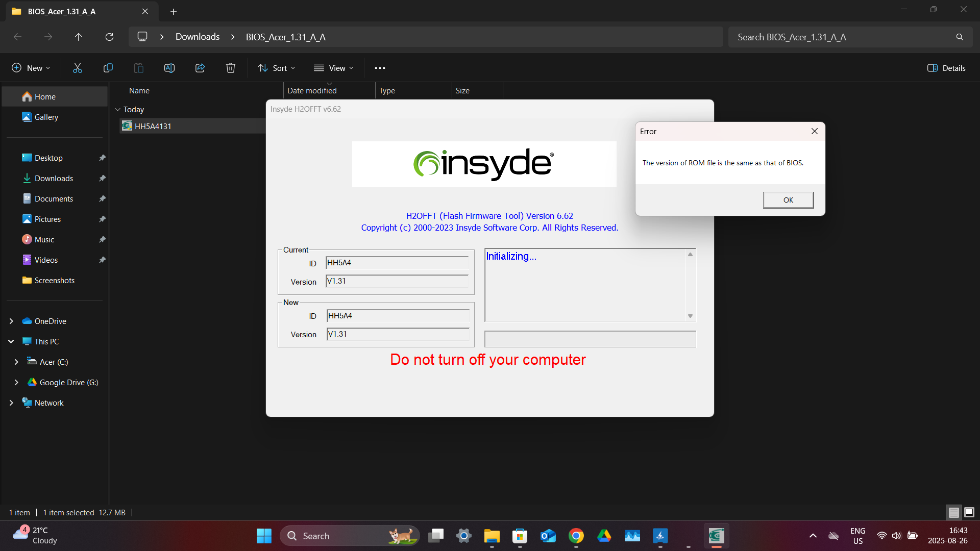The height and width of the screenshot is (551, 980).
Task: Rename the file using toolbar icon
Action: [169, 68]
